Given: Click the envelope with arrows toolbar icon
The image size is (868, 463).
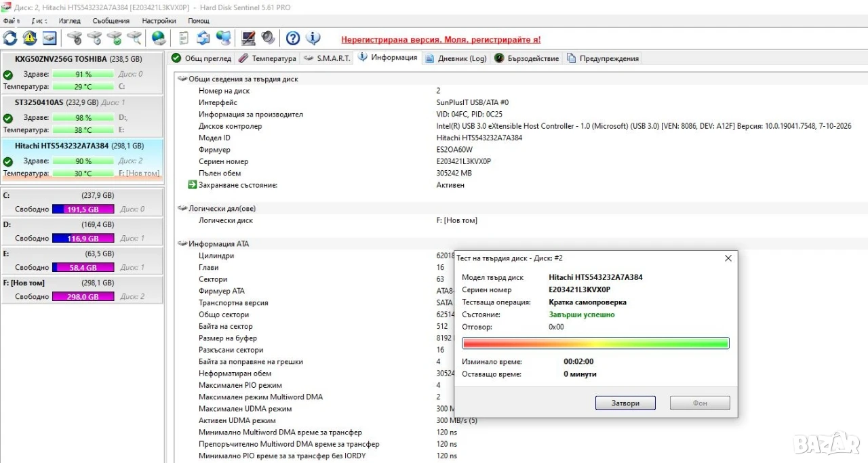Looking at the screenshot, I should (x=203, y=38).
